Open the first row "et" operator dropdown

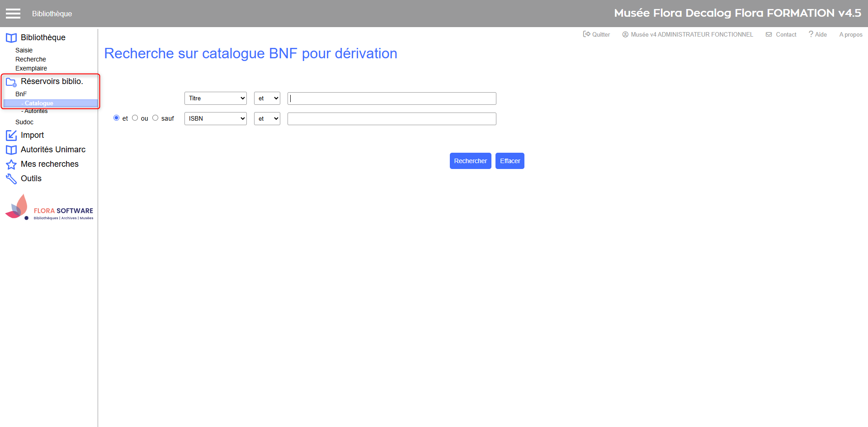(x=267, y=99)
